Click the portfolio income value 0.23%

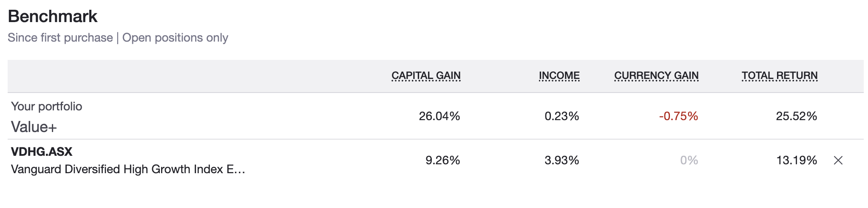(562, 116)
